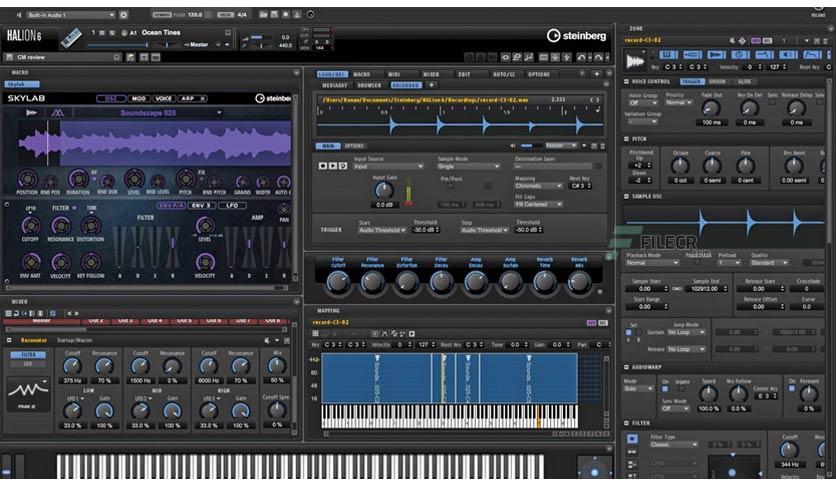Click the play button in Recorder section
The height and width of the screenshot is (484, 836).
coord(333,166)
